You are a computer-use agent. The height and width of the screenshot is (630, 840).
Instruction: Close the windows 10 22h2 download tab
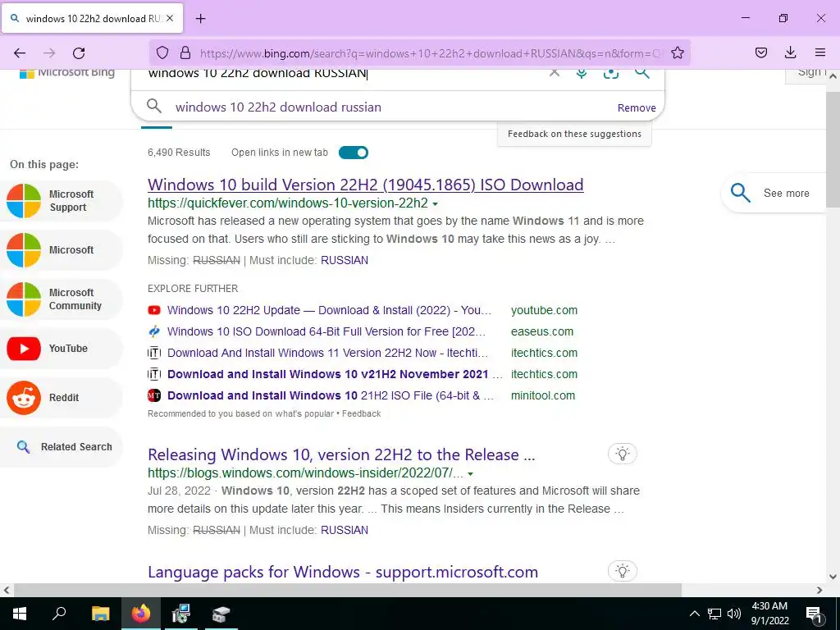pyautogui.click(x=170, y=18)
